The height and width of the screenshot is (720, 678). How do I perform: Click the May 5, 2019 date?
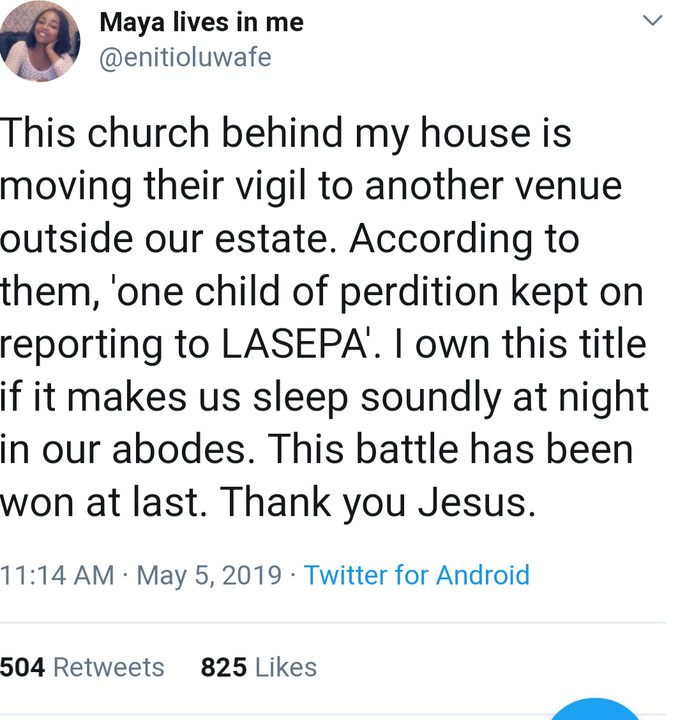(x=208, y=576)
